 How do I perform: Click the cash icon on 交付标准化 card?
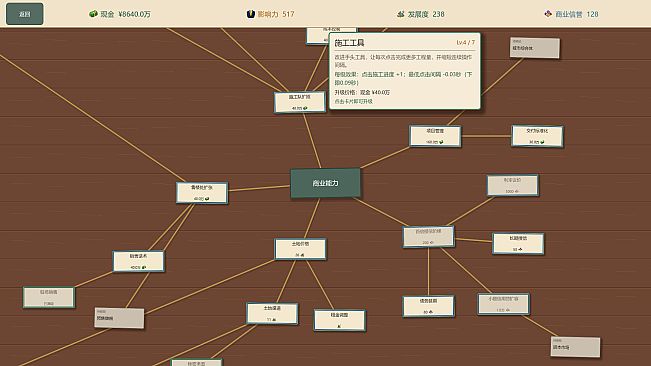click(x=542, y=142)
